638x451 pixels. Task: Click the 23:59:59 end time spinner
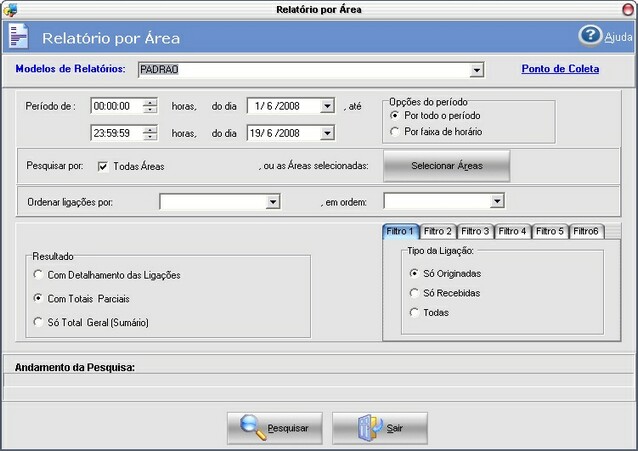click(150, 133)
